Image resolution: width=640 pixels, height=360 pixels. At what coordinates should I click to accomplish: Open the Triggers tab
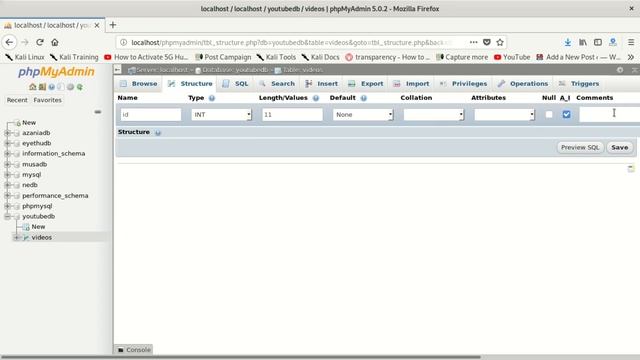[x=579, y=83]
